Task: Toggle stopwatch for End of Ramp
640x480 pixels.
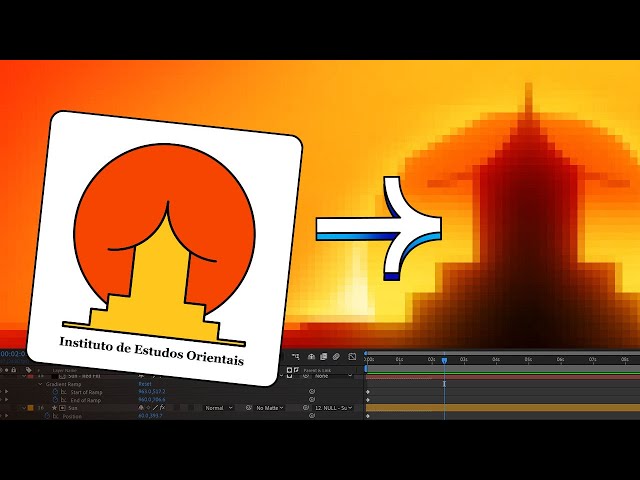Action: pos(55,400)
